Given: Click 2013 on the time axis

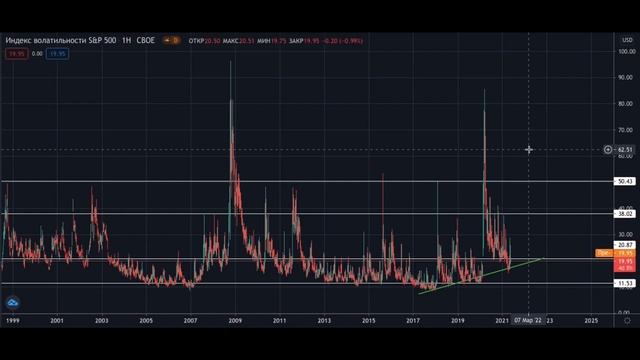Looking at the screenshot, I should coord(324,321).
